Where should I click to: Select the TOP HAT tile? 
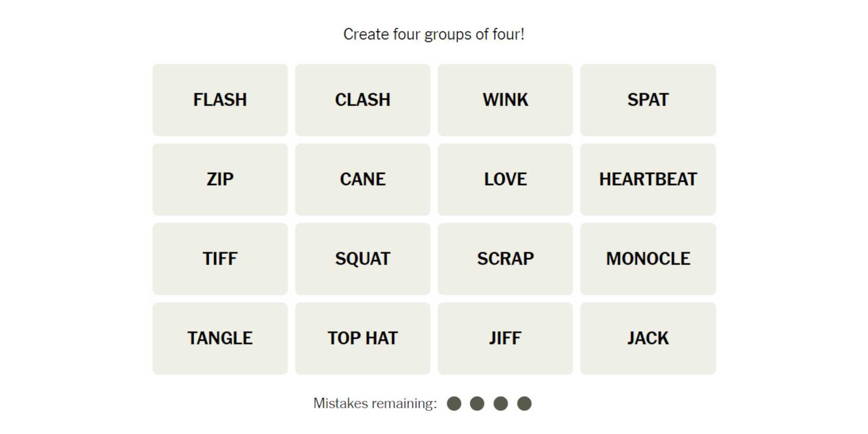click(x=362, y=338)
